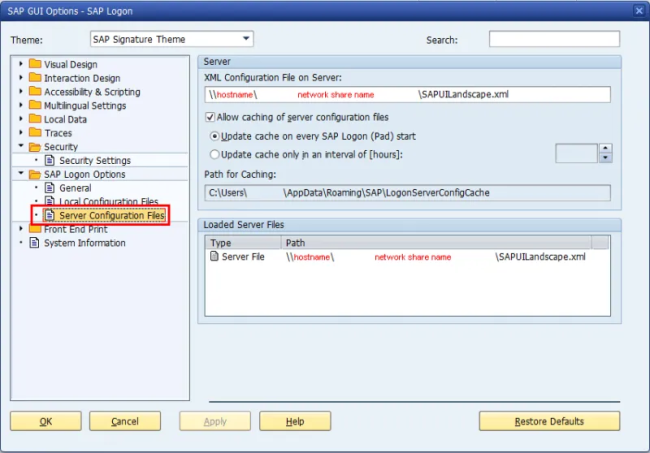650x453 pixels.
Task: Expand the Multilingual Settings tree node
Action: (21, 105)
